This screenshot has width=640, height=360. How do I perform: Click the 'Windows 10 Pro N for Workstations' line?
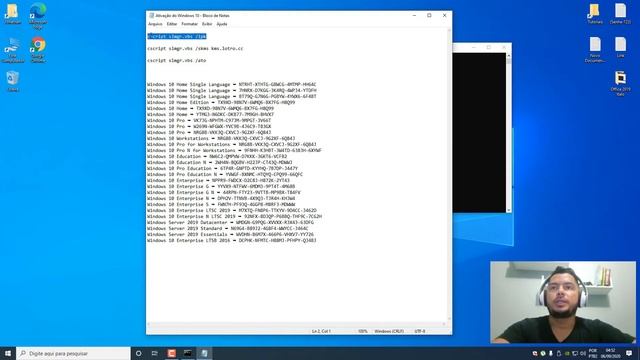click(234, 150)
